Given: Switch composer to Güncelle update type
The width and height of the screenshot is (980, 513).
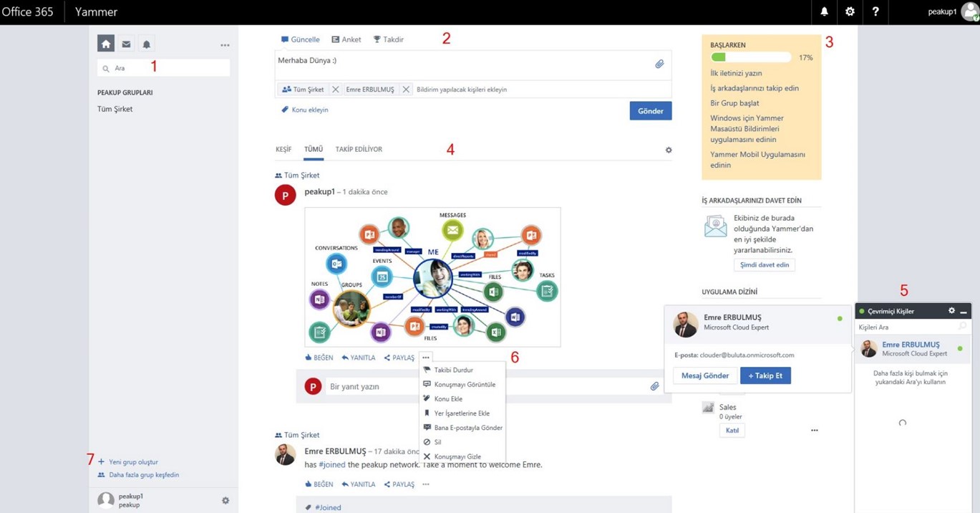Looking at the screenshot, I should coord(300,39).
